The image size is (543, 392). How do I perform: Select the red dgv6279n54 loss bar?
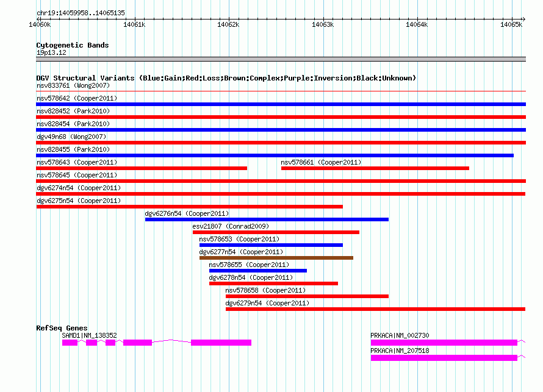tap(376, 309)
